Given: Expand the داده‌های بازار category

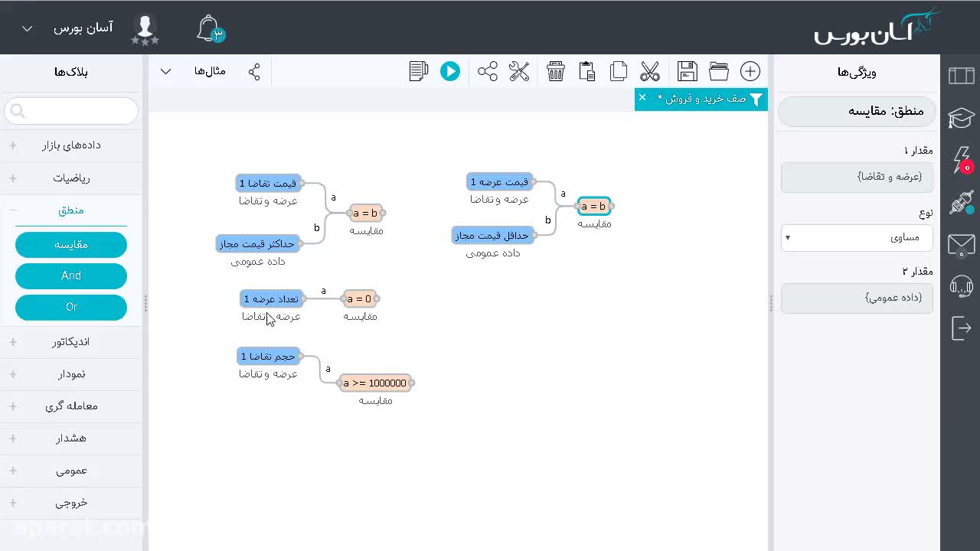Looking at the screenshot, I should click(70, 145).
